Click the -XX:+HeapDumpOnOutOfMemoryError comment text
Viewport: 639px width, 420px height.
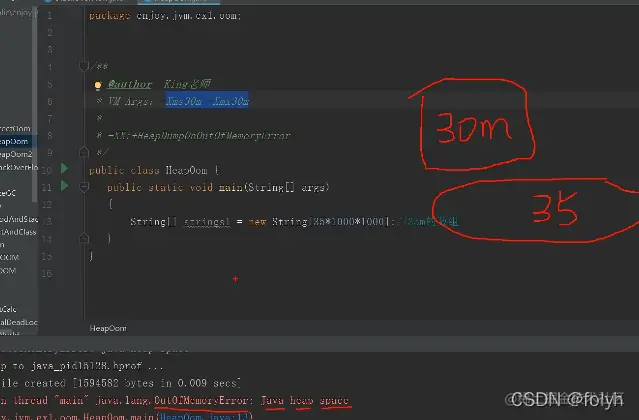tap(199, 135)
